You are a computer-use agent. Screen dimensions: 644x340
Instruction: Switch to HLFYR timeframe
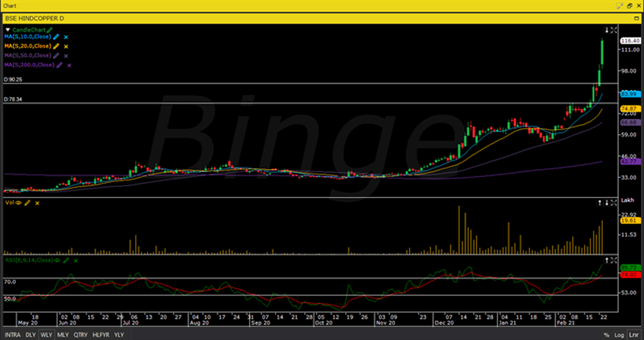click(x=100, y=334)
